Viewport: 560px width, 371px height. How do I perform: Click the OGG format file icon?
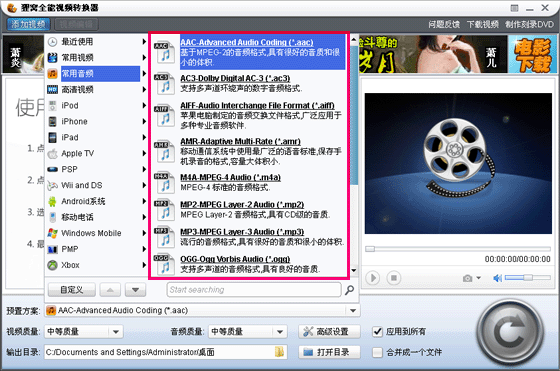point(164,264)
